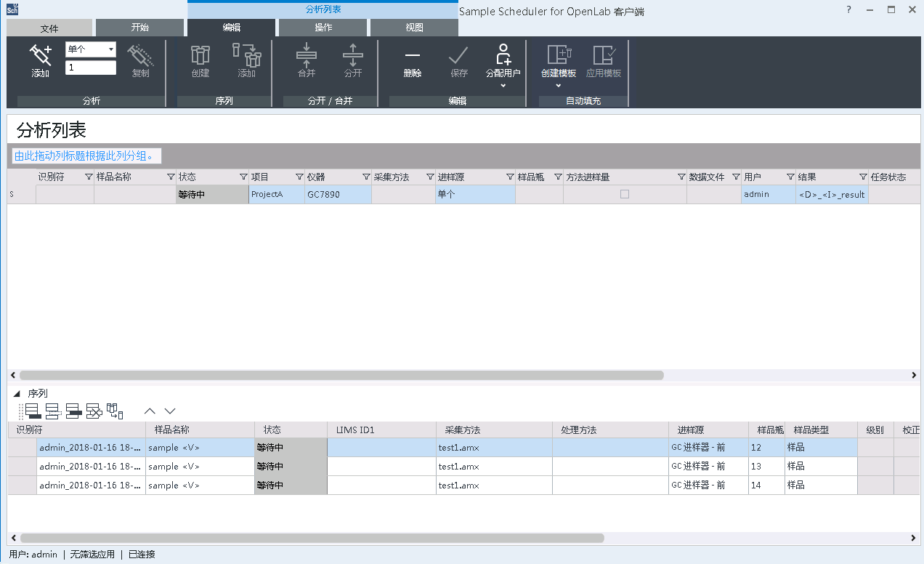Click the sequence grid horizontal scrollbar thumb

pyautogui.click(x=312, y=539)
